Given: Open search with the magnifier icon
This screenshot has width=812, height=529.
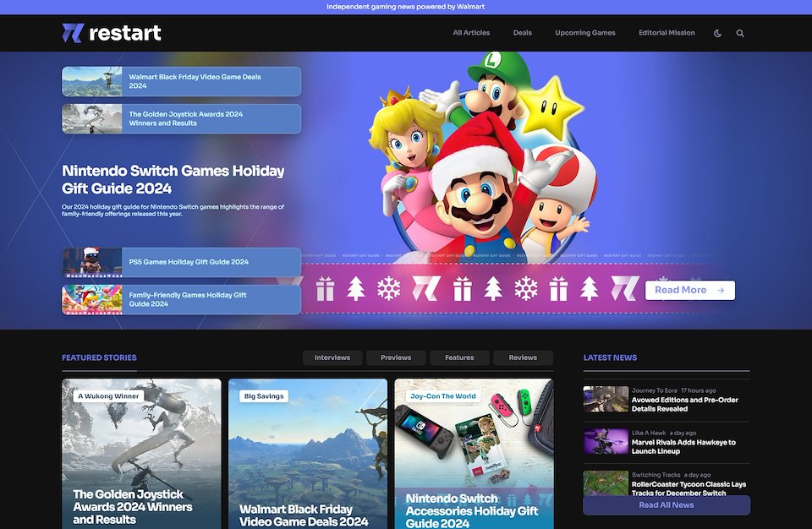Looking at the screenshot, I should [x=740, y=33].
